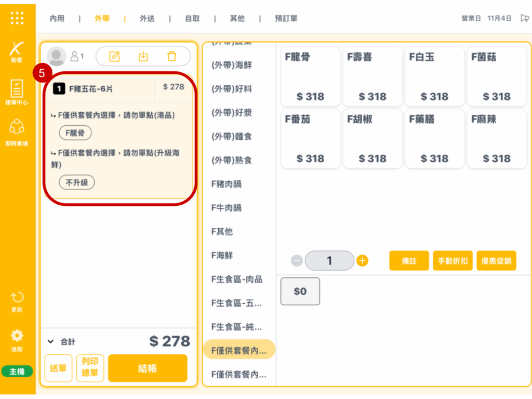Viewport: 532px width, 399px height.
Task: Expand the 合計 total chevron
Action: click(x=50, y=341)
